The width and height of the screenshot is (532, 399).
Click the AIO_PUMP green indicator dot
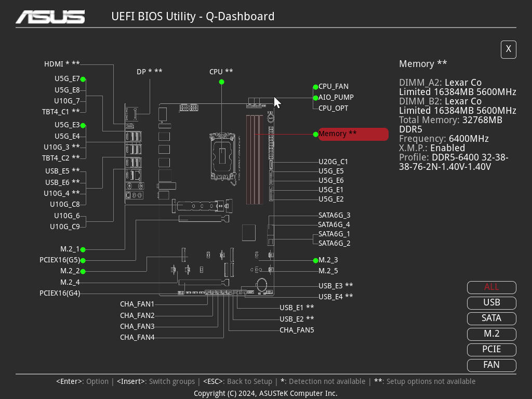(315, 98)
